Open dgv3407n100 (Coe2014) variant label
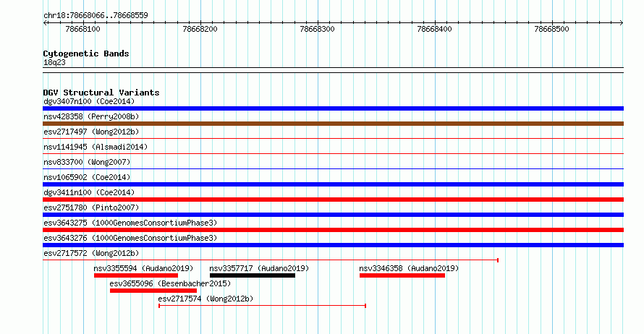 89,101
